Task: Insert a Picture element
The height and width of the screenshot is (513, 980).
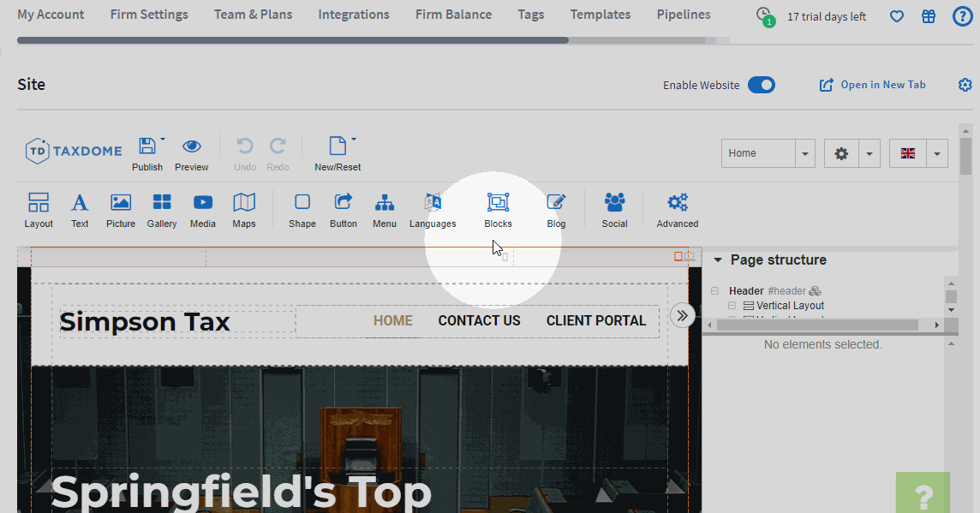Action: coord(121,210)
